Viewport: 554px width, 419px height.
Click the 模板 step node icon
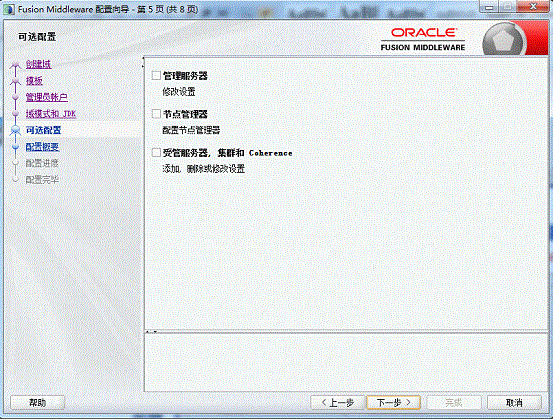(15, 81)
